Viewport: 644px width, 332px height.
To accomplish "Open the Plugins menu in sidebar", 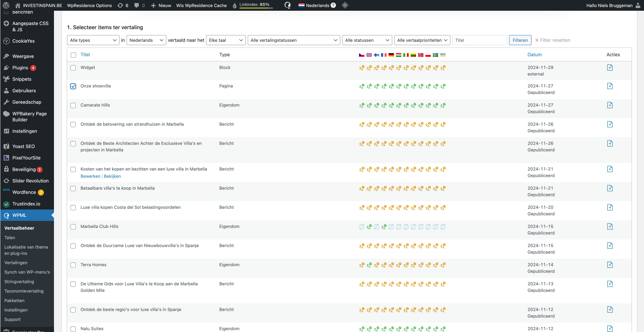I will [x=20, y=68].
